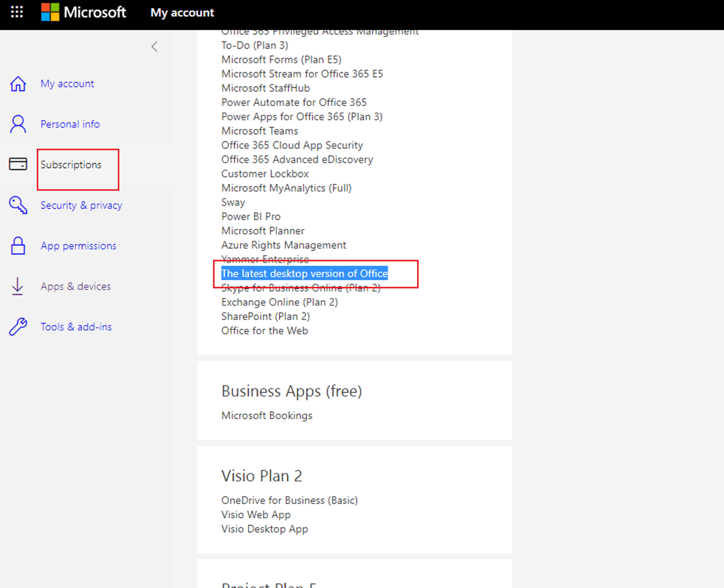Click the wrench Tools & add-ins icon
This screenshot has width=724, height=588.
click(x=18, y=327)
